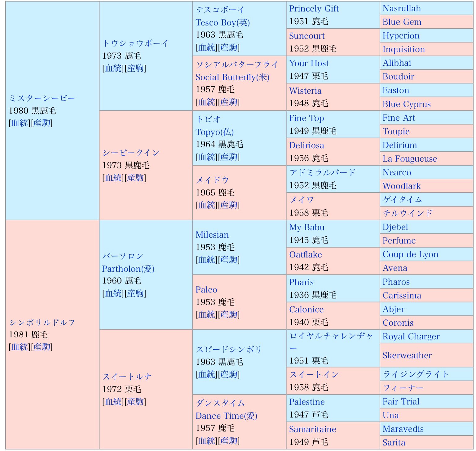This screenshot has width=476, height=451.
Task: Open the Partholon(愛) link
Action: click(x=128, y=269)
